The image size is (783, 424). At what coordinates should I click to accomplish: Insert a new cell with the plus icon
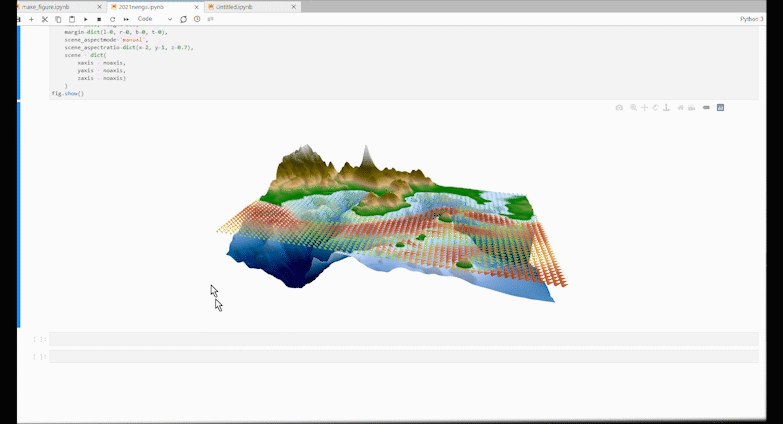(31, 19)
